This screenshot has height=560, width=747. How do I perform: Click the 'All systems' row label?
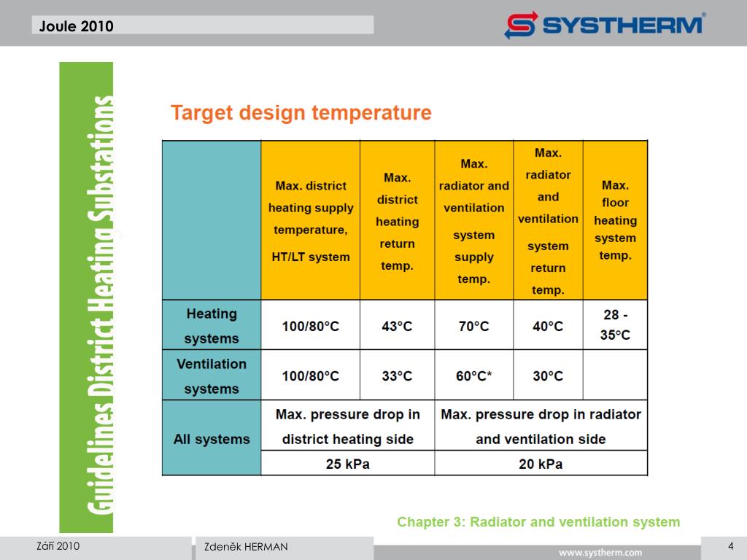pyautogui.click(x=212, y=438)
